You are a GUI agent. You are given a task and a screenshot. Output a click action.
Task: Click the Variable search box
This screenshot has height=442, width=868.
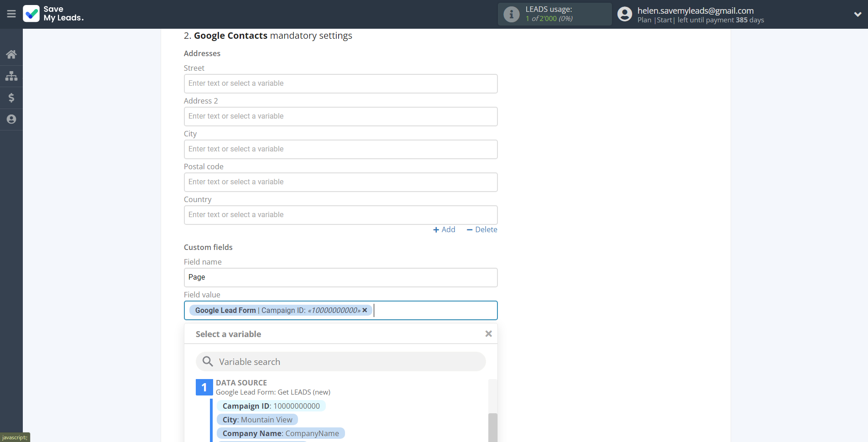(x=340, y=361)
